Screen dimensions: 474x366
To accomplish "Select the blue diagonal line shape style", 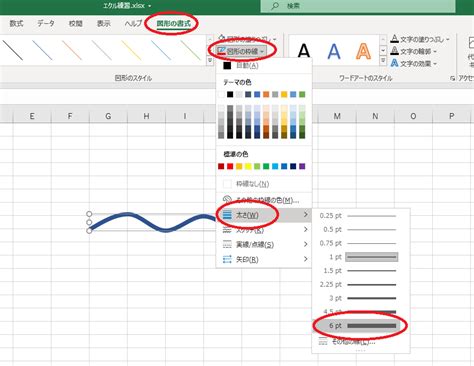I will coord(42,50).
